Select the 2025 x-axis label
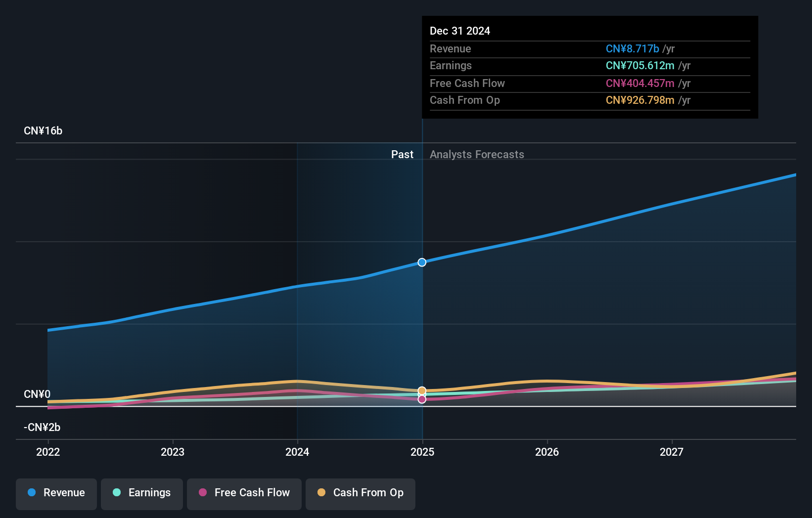The height and width of the screenshot is (518, 812). [422, 452]
